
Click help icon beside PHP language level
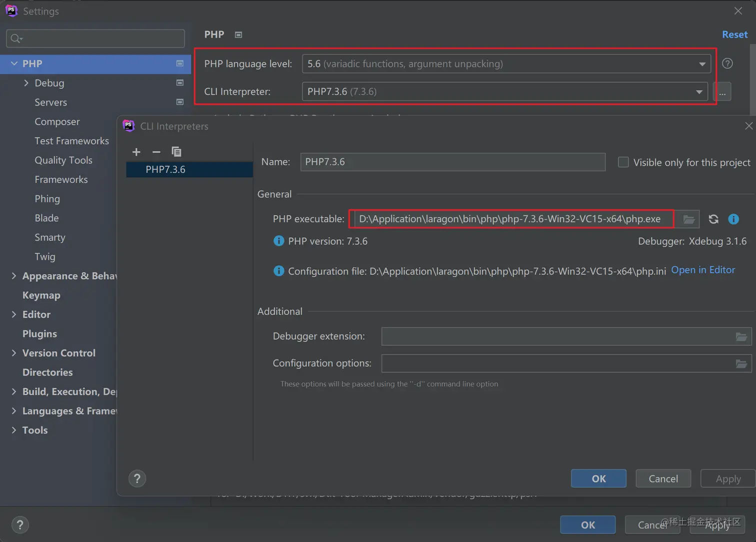click(x=727, y=64)
